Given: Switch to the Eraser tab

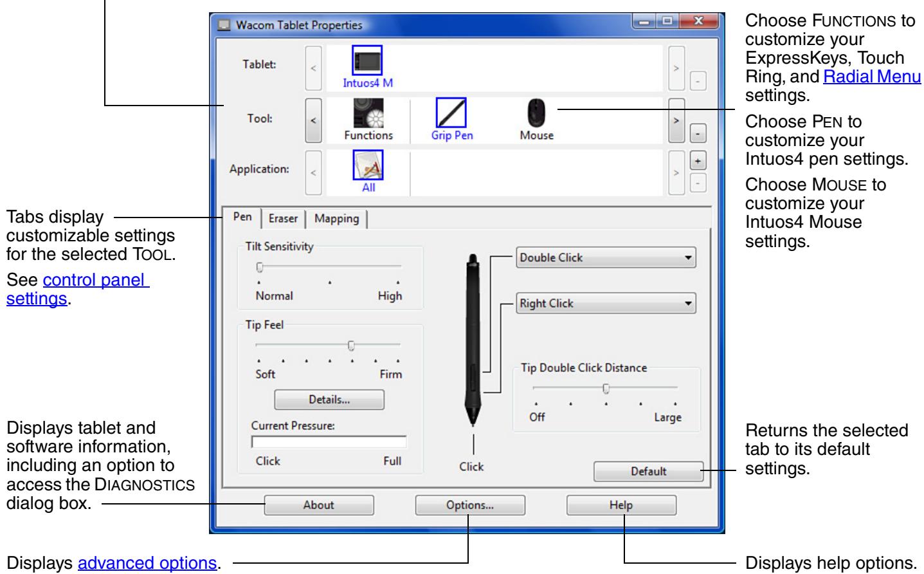Looking at the screenshot, I should click(x=283, y=219).
